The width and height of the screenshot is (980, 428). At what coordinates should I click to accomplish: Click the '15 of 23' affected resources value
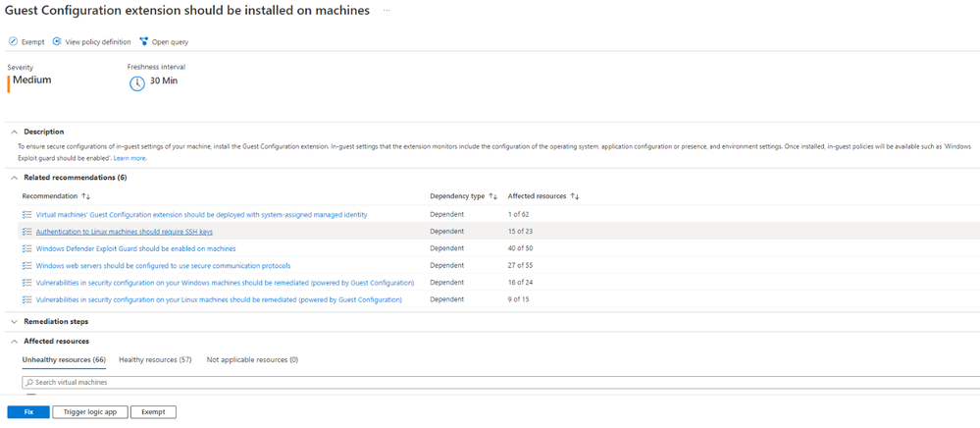click(x=521, y=232)
